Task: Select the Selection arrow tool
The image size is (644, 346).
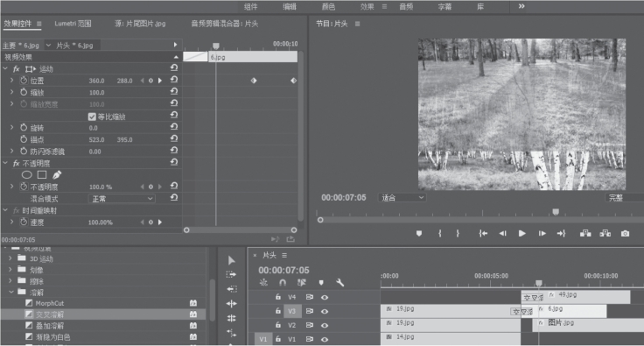Action: pyautogui.click(x=232, y=260)
